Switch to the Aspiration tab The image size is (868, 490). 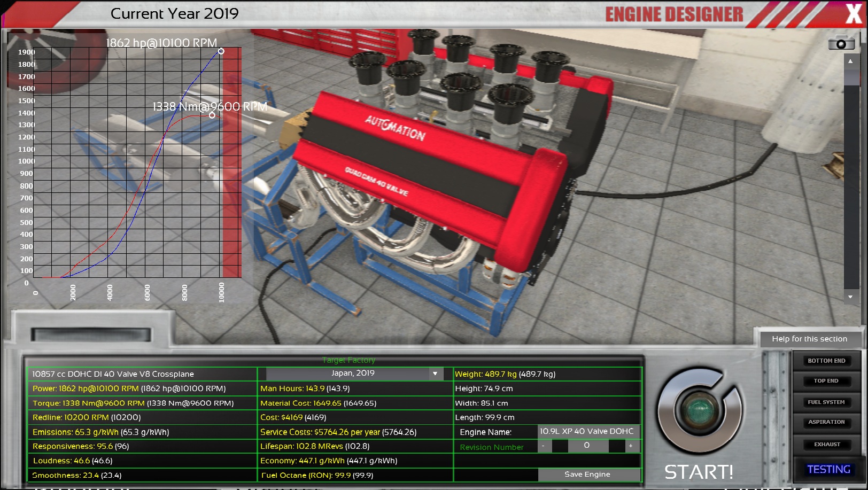[826, 422]
